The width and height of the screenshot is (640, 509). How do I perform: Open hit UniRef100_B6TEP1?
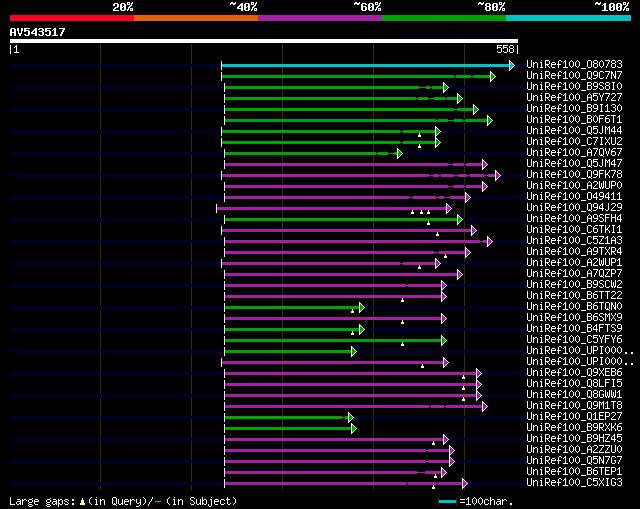click(x=574, y=472)
